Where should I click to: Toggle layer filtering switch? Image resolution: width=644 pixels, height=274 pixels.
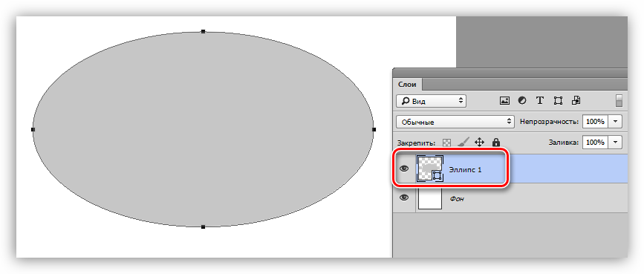pyautogui.click(x=619, y=101)
